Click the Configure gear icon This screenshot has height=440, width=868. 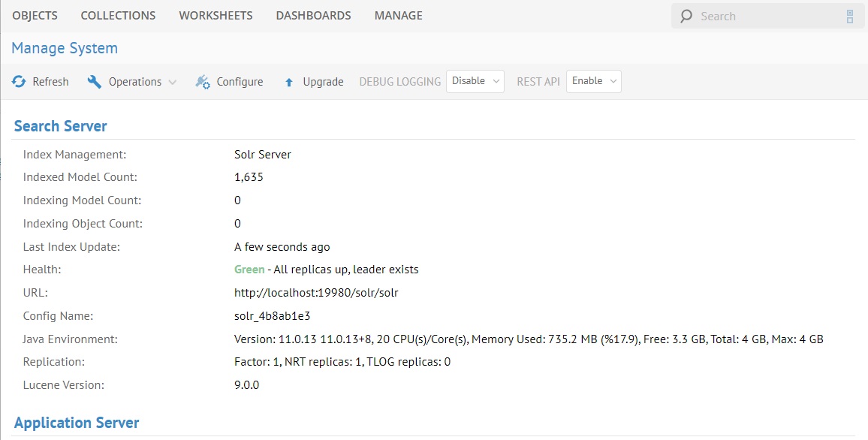(203, 82)
